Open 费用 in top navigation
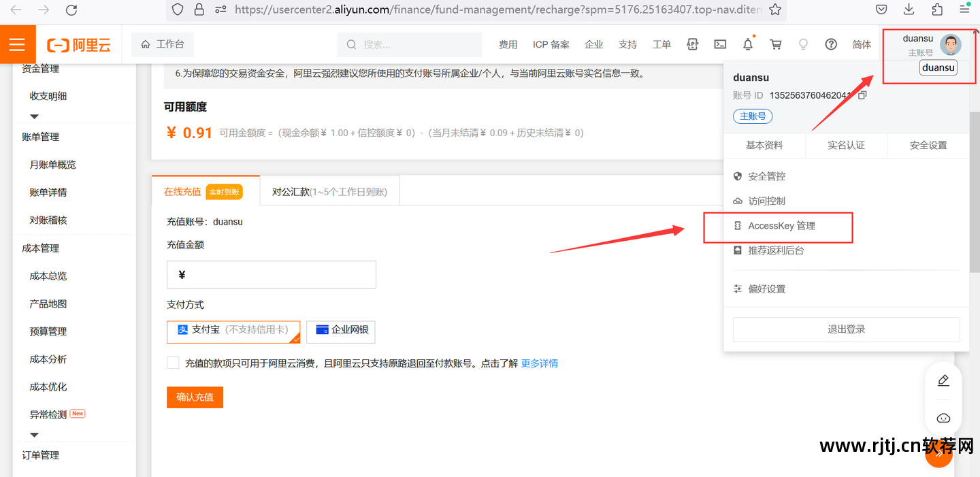980x477 pixels. pos(508,44)
